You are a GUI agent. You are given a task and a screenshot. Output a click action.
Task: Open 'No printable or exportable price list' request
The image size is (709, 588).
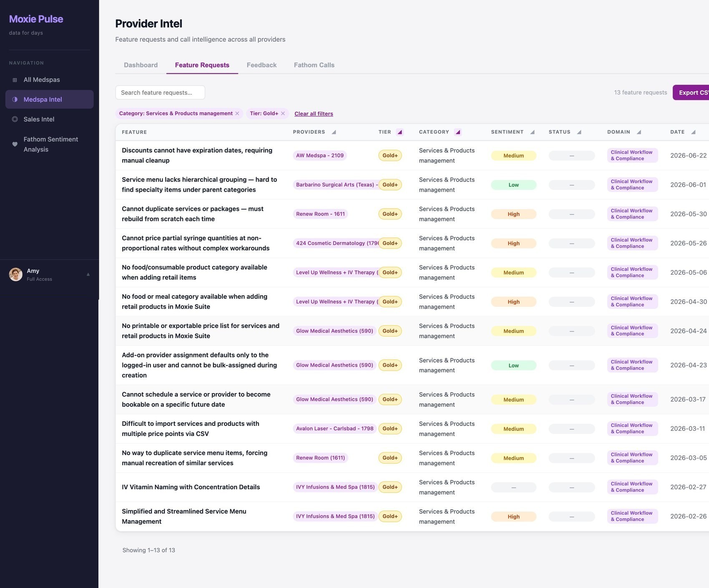[201, 331]
